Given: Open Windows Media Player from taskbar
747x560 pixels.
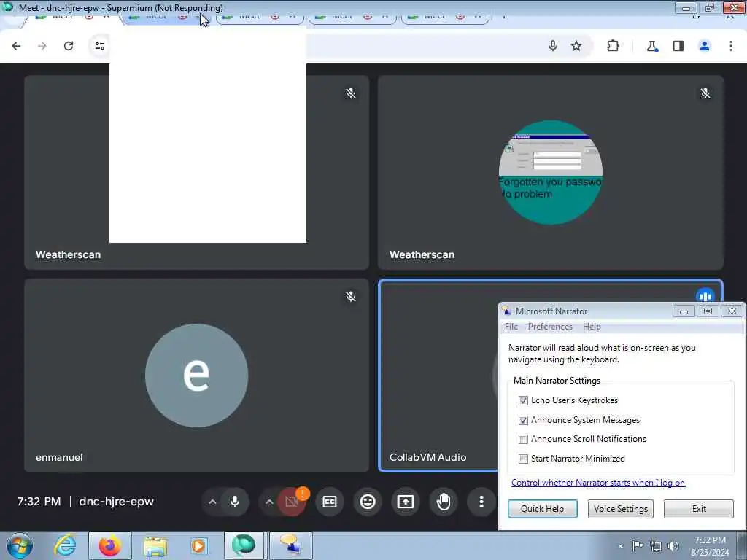Looking at the screenshot, I should point(198,545).
